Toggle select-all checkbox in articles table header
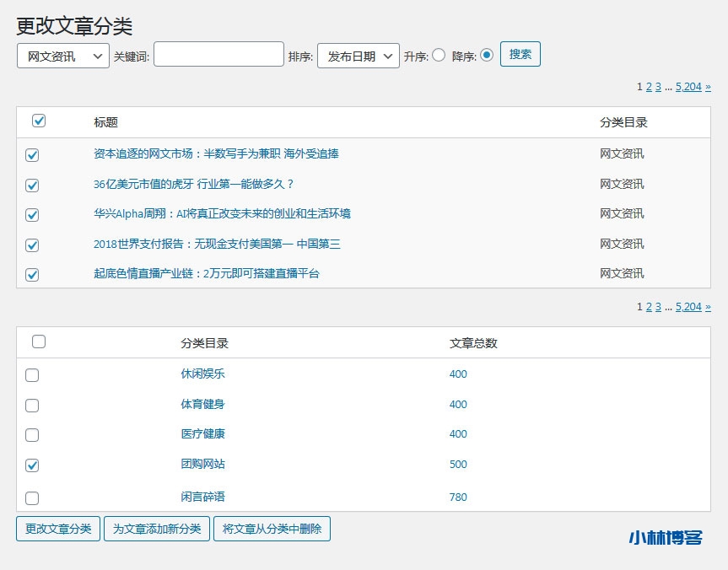 click(x=39, y=121)
